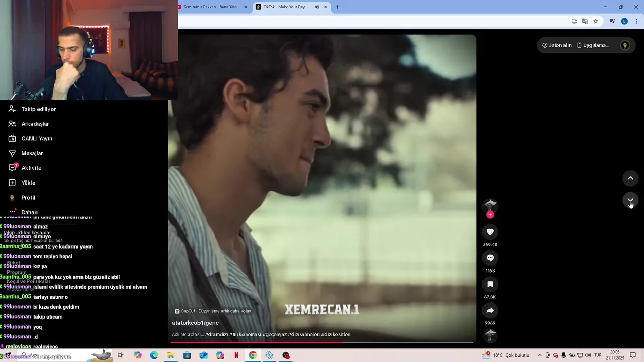
Task: Switch to the Semiramis Pekkan browser tab
Action: coord(210,7)
